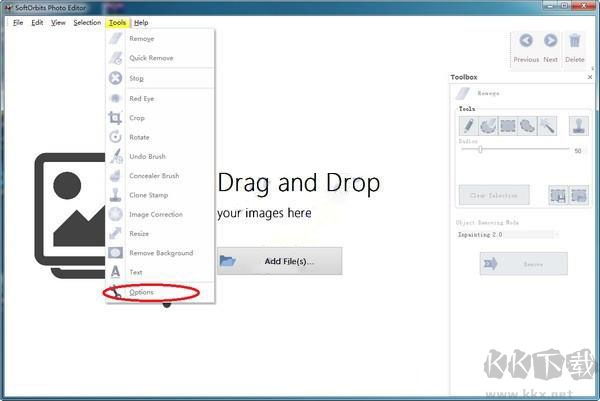Close the Toolbox panel
600x401 pixels.
[x=590, y=77]
